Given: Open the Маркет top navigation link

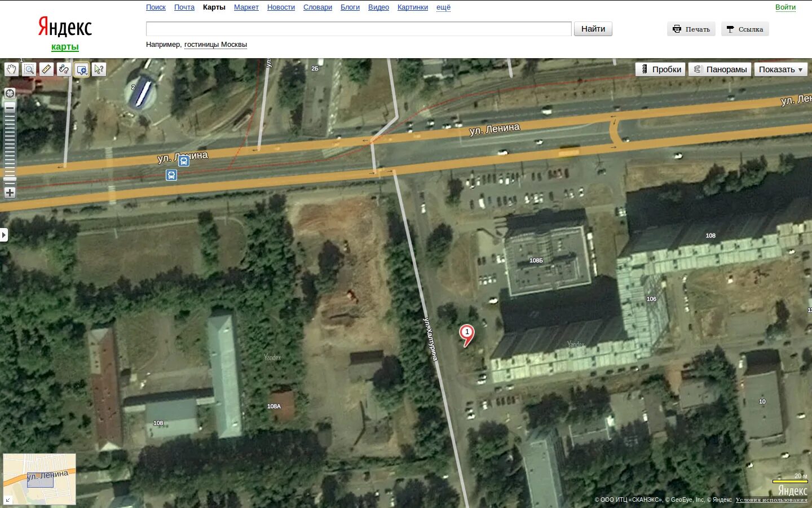Looking at the screenshot, I should (246, 7).
